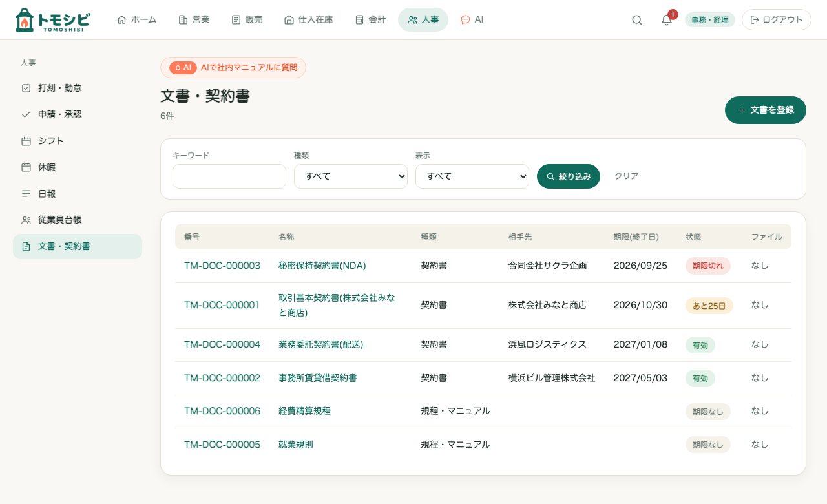Viewport: 827px width, 504px height.
Task: Open document TM-DOC-000001
Action: [222, 305]
